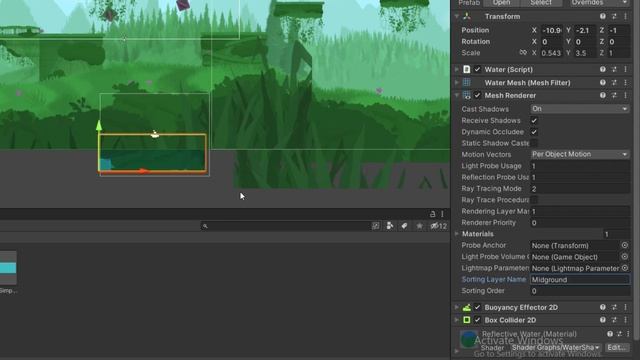Open Light Probe Volume object picker

(624, 257)
